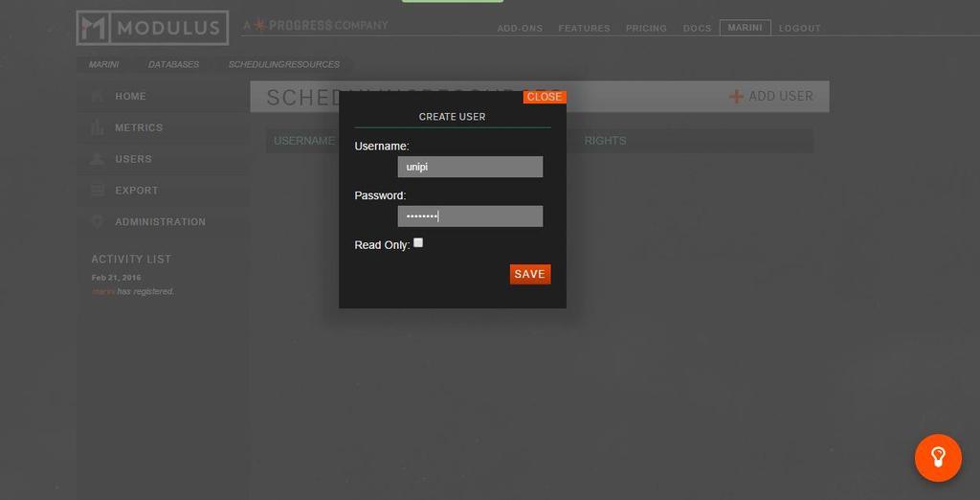Click the USERNAME column header

[x=304, y=141]
